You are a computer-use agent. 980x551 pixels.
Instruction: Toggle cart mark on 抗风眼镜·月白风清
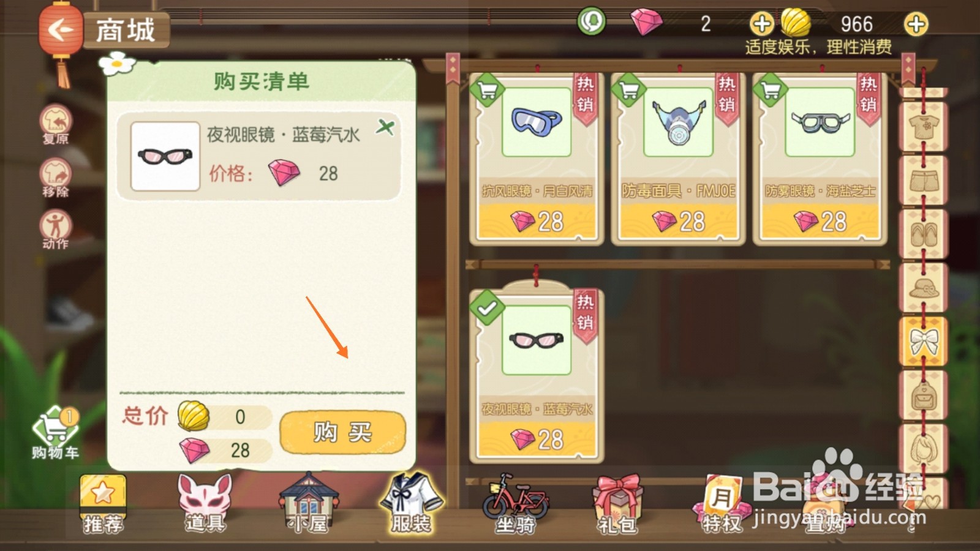point(487,90)
